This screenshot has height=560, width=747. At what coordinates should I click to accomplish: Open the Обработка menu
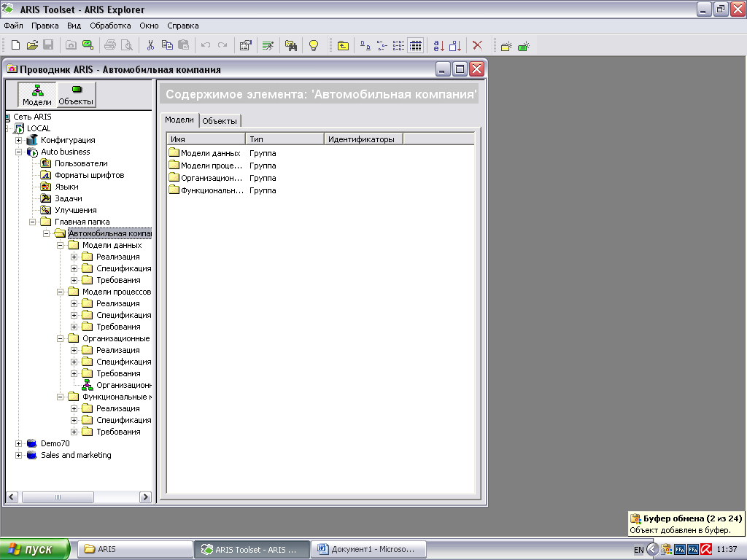110,26
